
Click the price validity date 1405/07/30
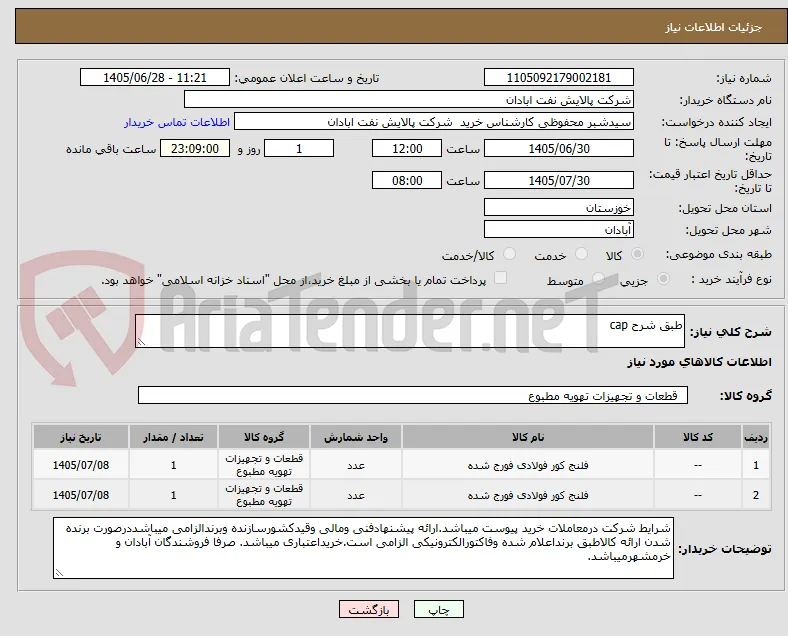click(x=558, y=180)
